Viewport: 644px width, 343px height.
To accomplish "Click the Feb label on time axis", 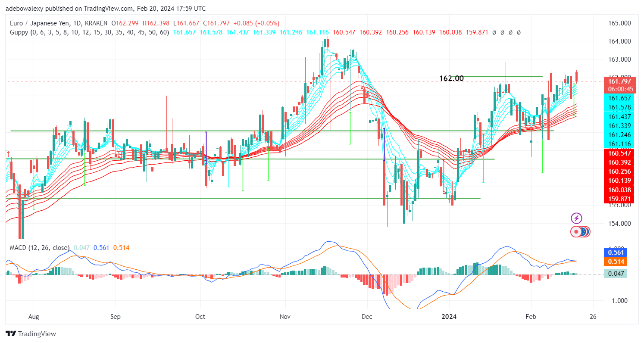I will [531, 317].
